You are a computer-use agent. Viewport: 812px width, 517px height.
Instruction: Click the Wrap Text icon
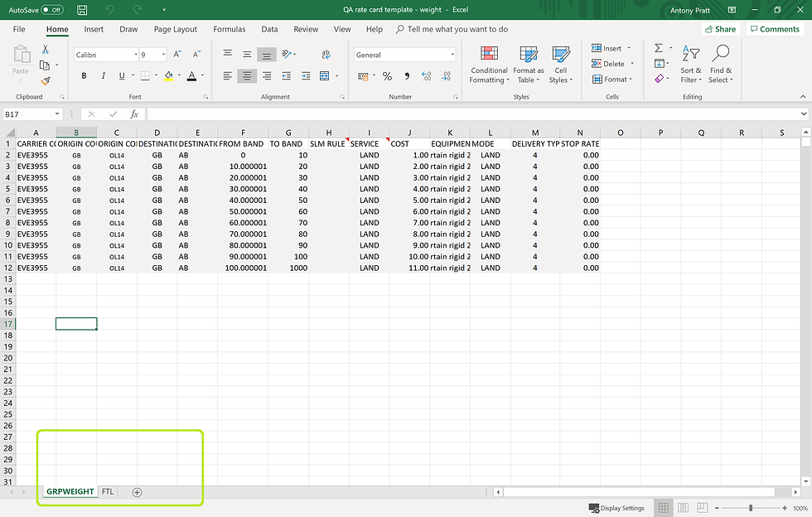click(x=326, y=54)
